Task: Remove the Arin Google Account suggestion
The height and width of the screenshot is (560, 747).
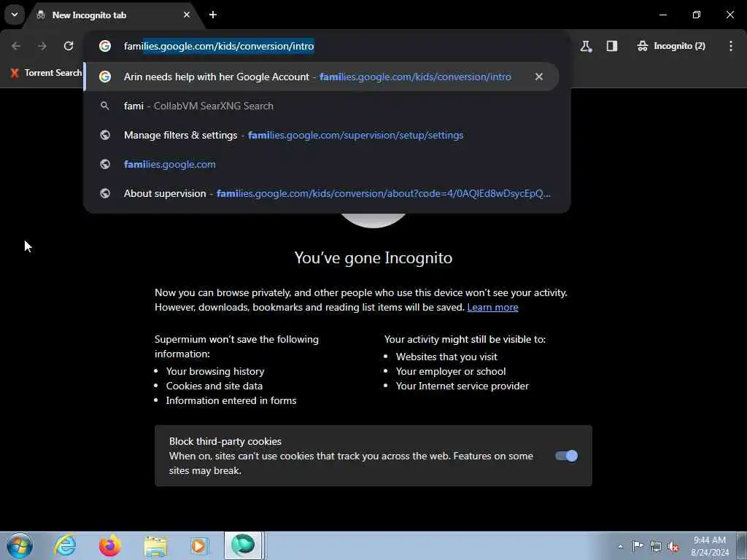Action: [x=539, y=77]
